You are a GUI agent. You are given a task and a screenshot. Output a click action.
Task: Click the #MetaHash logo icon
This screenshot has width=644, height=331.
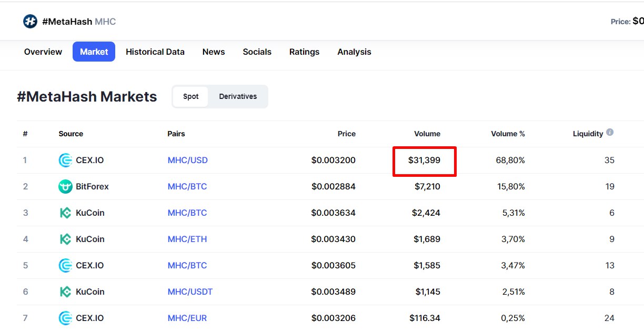30,21
